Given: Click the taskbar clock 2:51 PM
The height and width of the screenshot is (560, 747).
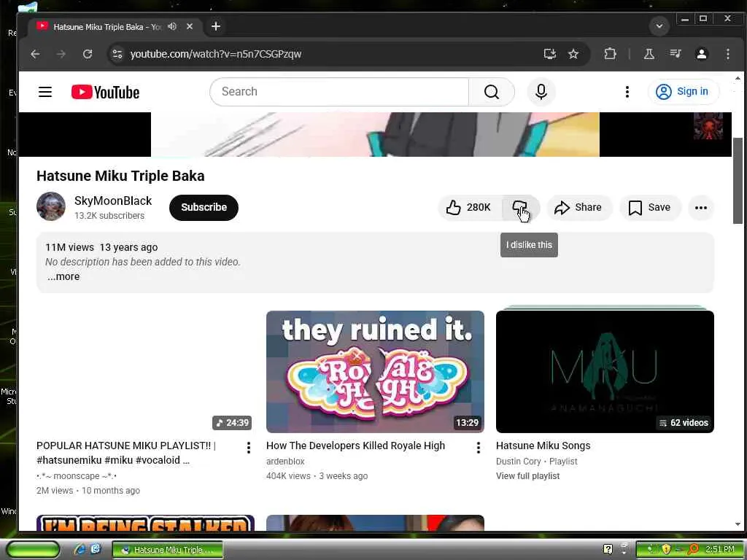Looking at the screenshot, I should 720,549.
